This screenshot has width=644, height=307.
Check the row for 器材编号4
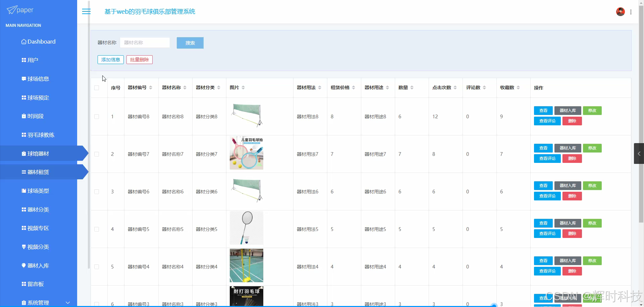click(x=97, y=267)
